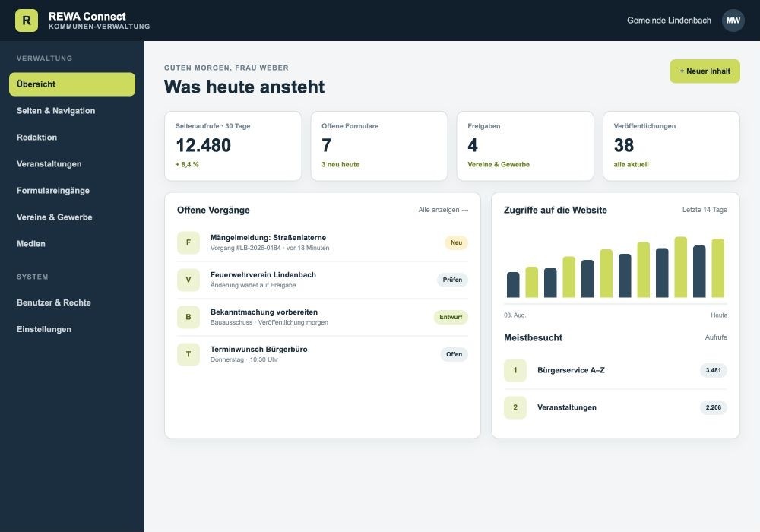The height and width of the screenshot is (532, 760).
Task: Click rank badge 1 for Bürgerservice
Action: (x=515, y=371)
